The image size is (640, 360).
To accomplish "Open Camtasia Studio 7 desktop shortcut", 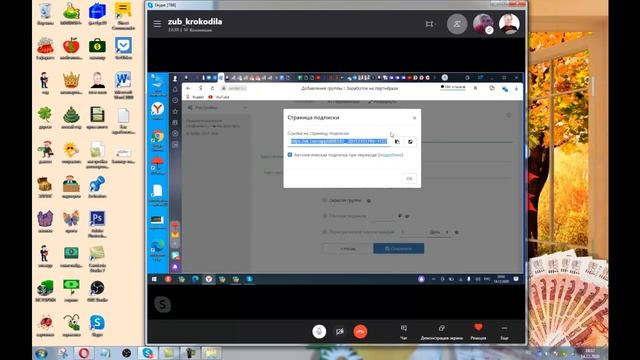I will [97, 258].
